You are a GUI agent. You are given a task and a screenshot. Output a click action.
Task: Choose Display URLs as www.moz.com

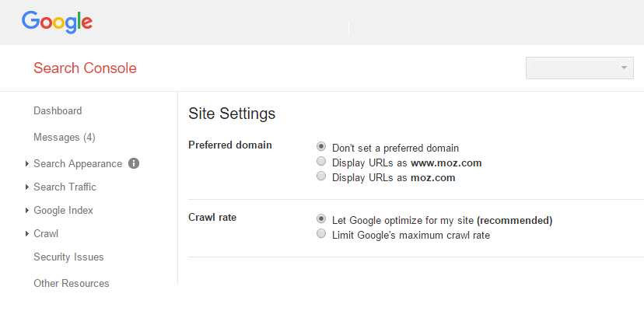click(320, 162)
